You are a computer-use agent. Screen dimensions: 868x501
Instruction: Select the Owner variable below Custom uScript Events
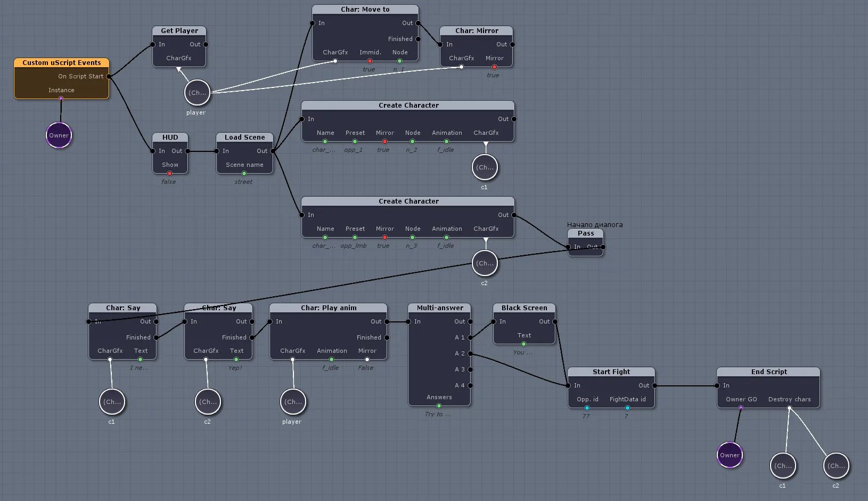tap(59, 135)
